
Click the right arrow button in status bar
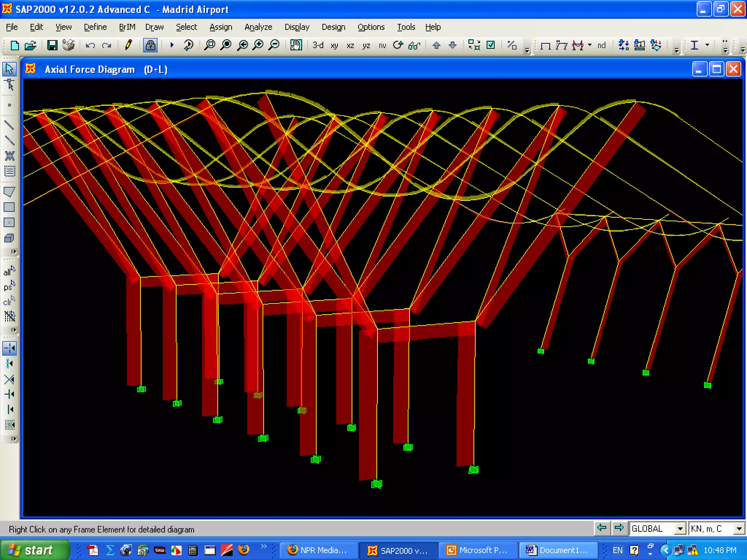(x=619, y=528)
